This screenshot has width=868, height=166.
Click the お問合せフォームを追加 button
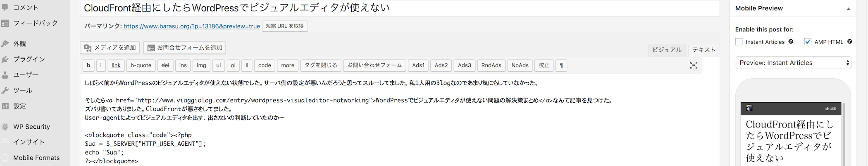(x=184, y=48)
